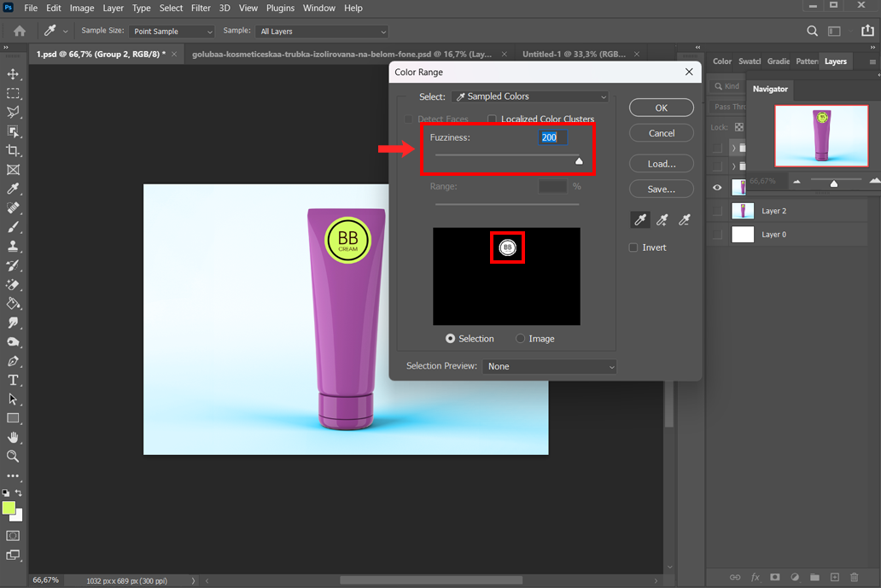Click the Save... button
The image size is (881, 588).
(x=662, y=189)
